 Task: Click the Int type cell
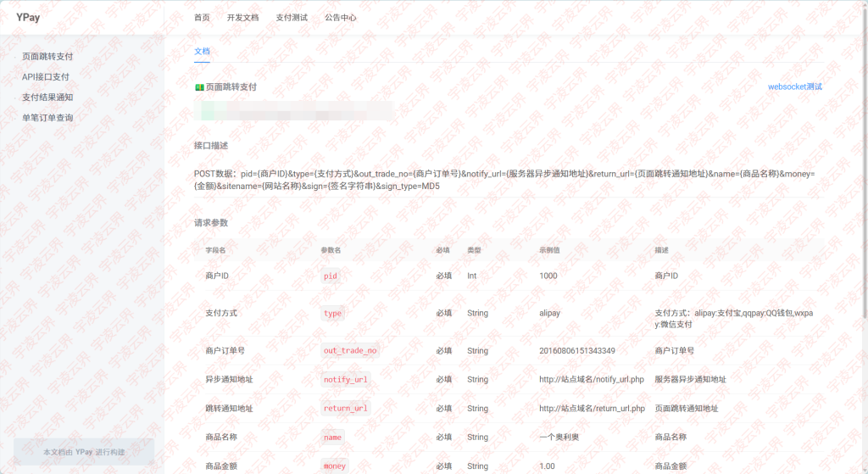click(471, 276)
